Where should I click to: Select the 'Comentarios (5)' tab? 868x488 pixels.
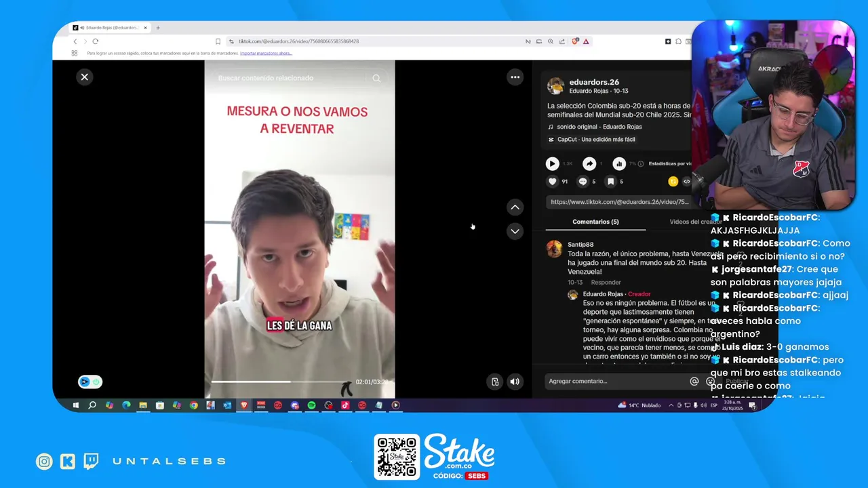point(595,222)
